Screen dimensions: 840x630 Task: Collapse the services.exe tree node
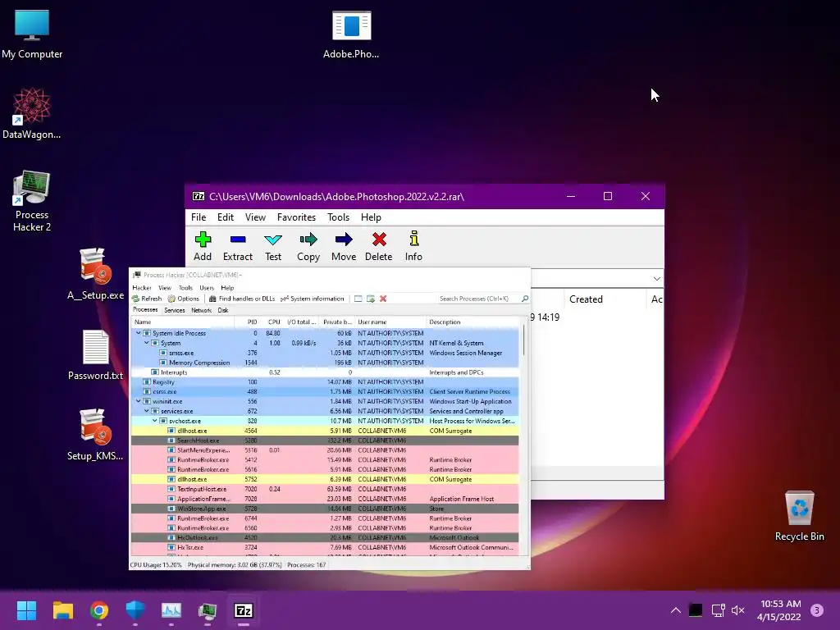(x=146, y=411)
